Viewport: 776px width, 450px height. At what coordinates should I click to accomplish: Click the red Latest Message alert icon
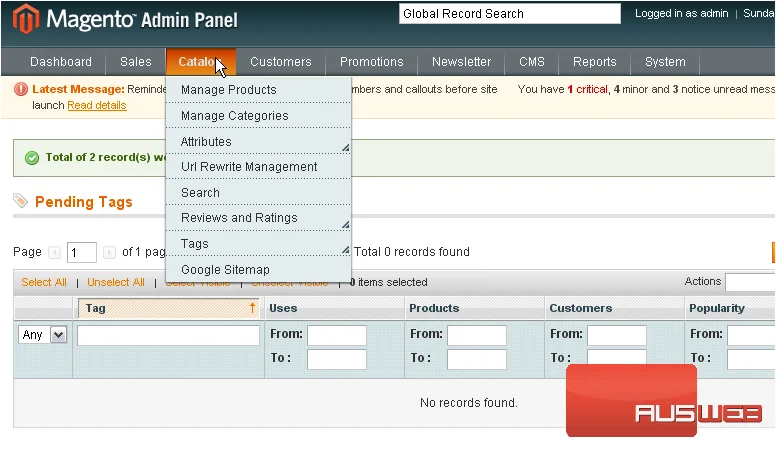point(21,89)
